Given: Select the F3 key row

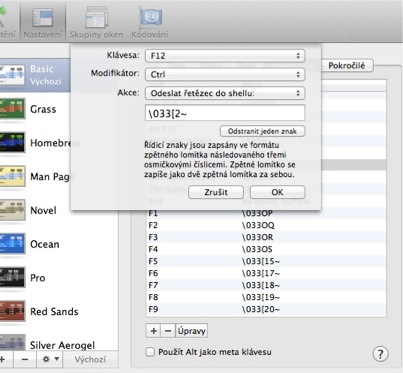Looking at the screenshot, I should tap(266, 237).
